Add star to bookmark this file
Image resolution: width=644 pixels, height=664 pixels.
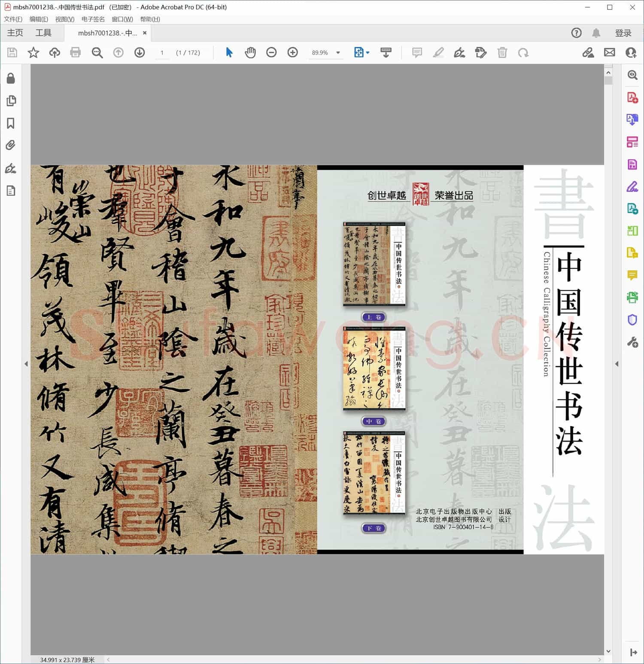tap(33, 52)
